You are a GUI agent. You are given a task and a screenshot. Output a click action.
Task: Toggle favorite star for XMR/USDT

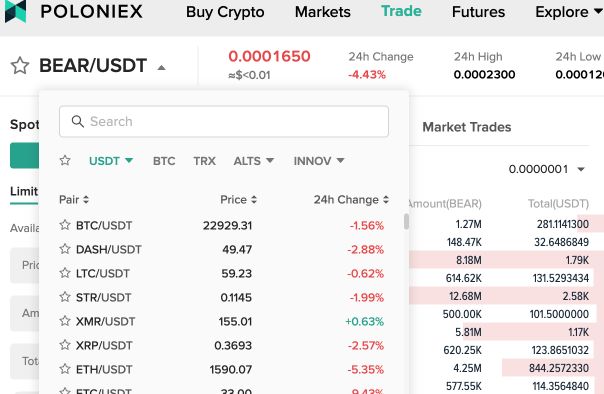(x=65, y=321)
